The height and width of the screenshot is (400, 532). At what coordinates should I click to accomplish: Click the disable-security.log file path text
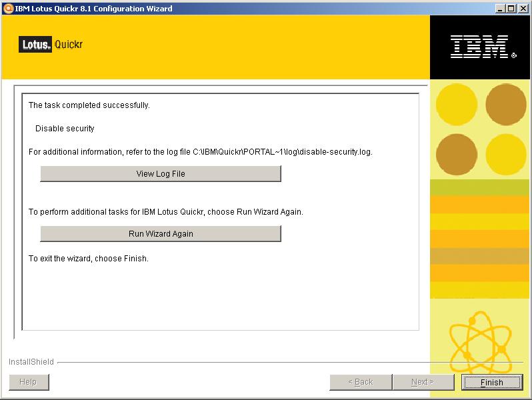pos(282,151)
